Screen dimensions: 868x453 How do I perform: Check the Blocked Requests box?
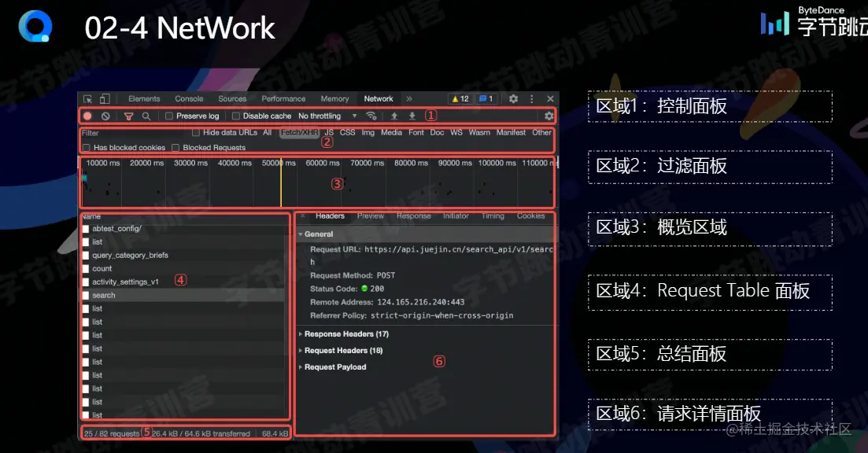(x=175, y=148)
